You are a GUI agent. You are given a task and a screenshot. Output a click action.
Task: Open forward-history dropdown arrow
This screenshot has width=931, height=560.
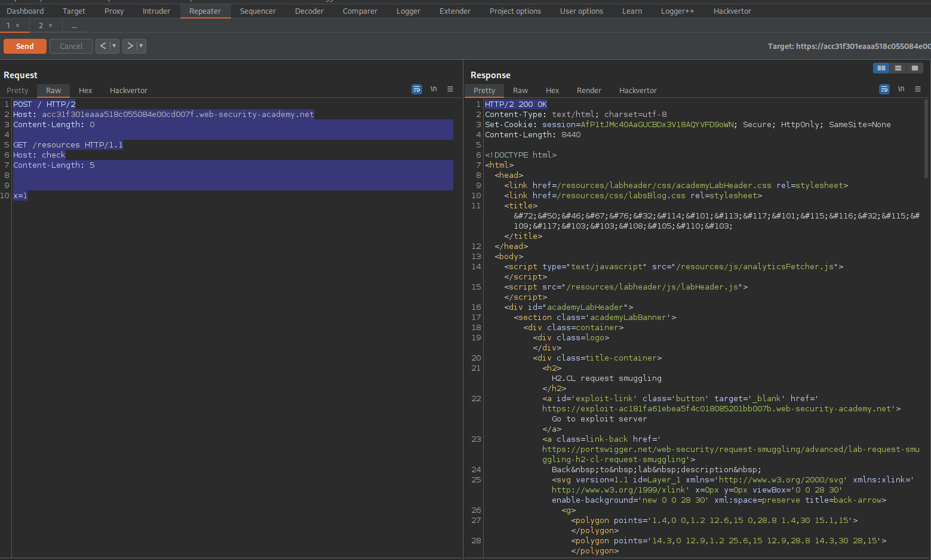click(x=142, y=46)
